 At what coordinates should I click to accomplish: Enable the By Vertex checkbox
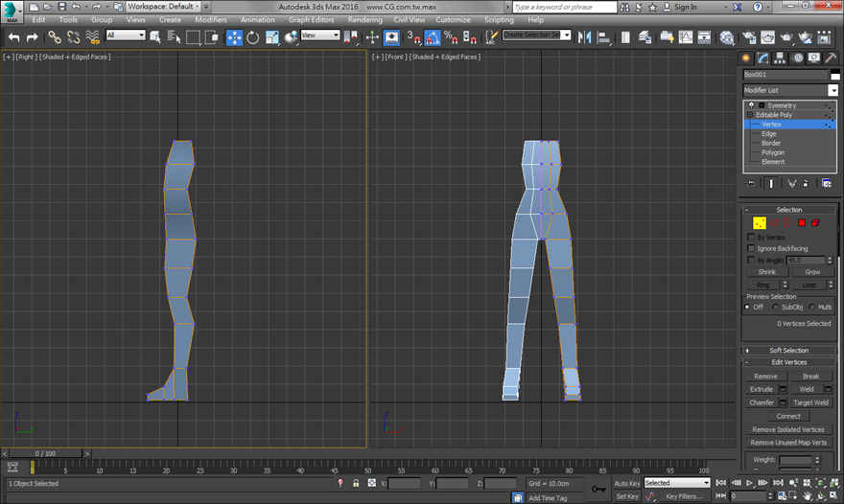pyautogui.click(x=751, y=237)
